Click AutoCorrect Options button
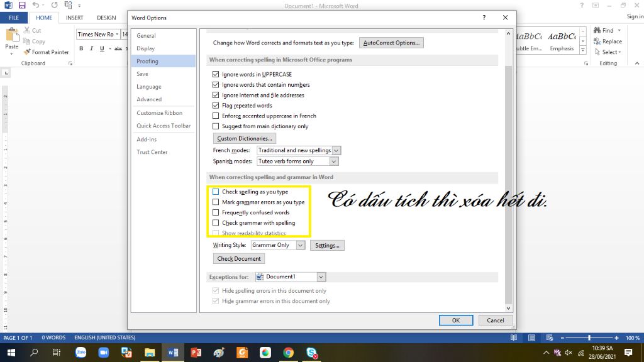This screenshot has height=362, width=644. click(391, 43)
